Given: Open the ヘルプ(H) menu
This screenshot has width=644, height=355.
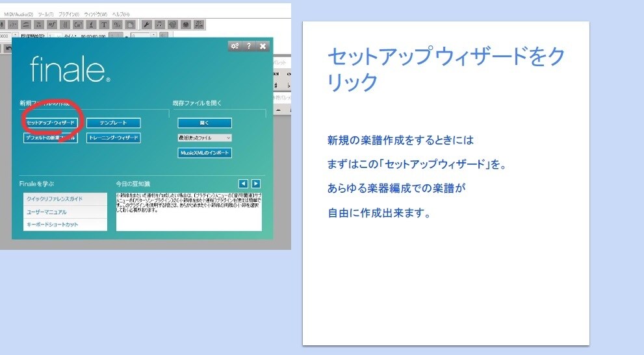Looking at the screenshot, I should [121, 14].
